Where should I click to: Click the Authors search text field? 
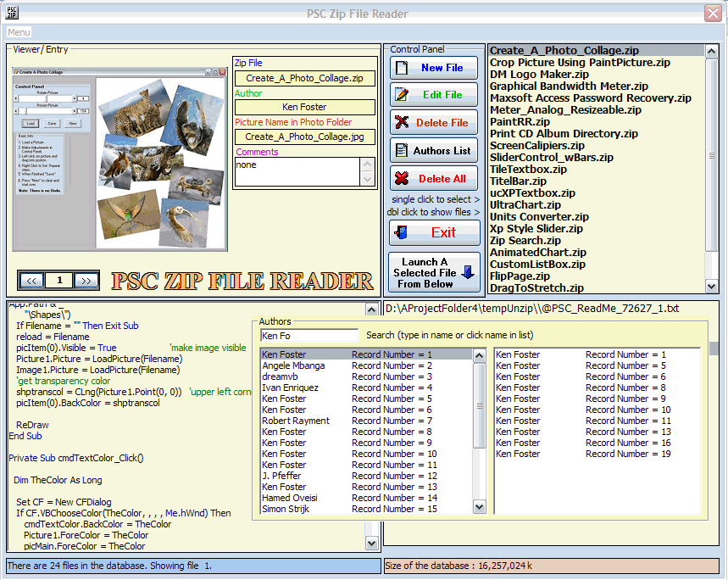[x=309, y=336]
